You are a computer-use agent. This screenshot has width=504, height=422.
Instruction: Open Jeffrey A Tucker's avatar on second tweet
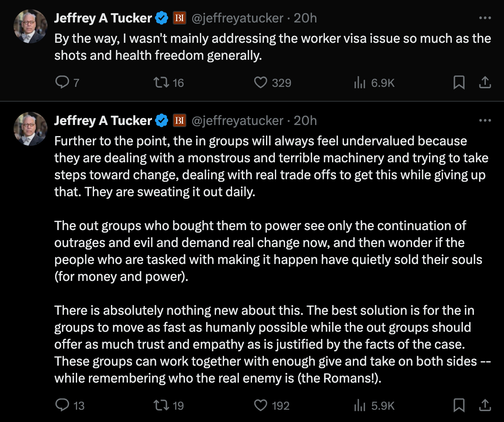pos(30,128)
